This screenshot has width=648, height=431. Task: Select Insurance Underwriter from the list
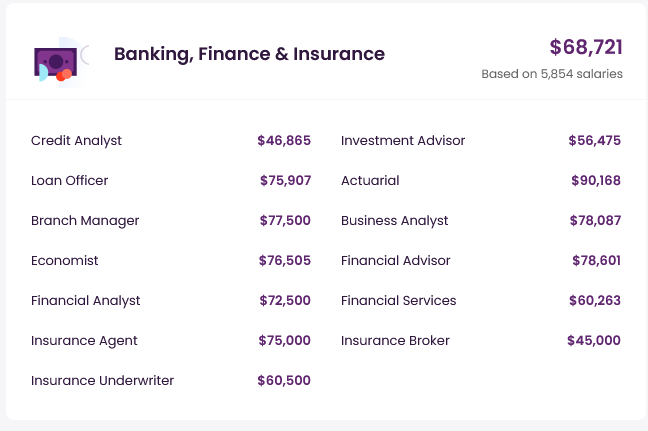(102, 381)
